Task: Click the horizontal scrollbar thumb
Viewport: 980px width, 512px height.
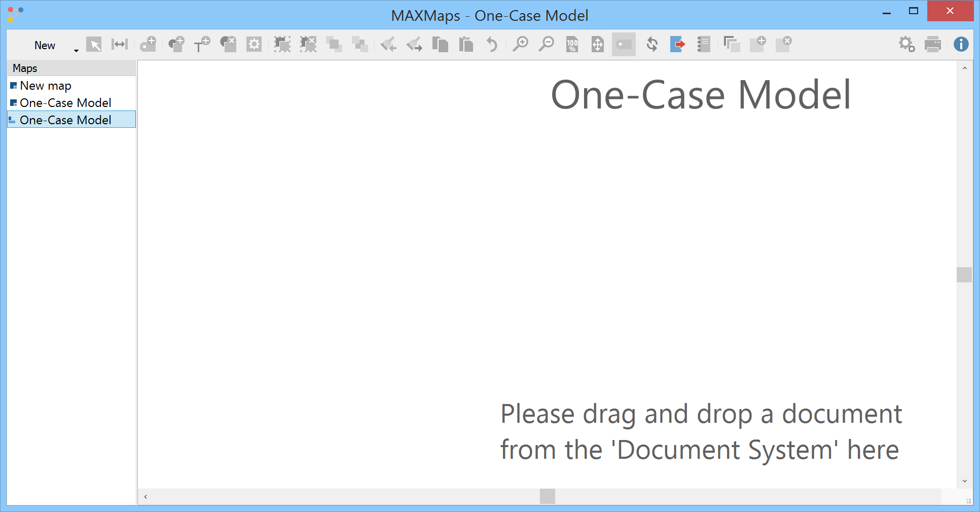Action: point(548,496)
